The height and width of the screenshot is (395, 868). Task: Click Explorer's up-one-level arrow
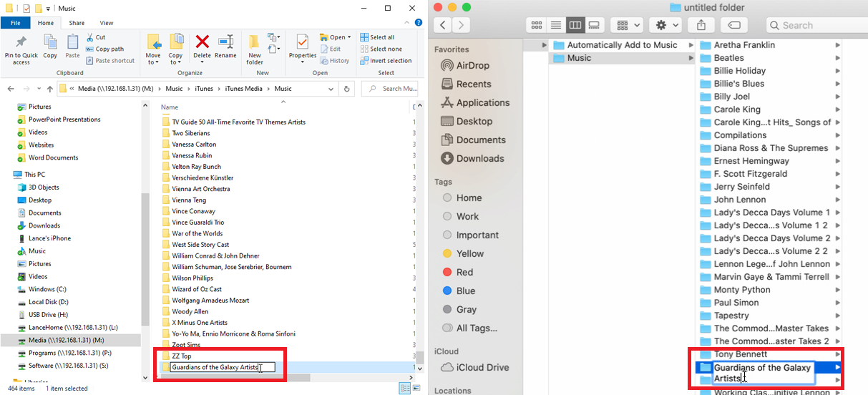[x=49, y=89]
